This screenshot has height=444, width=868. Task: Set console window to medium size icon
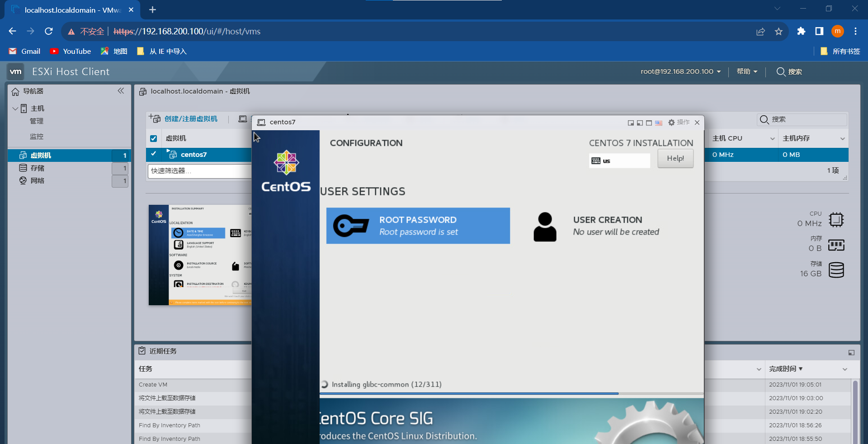pyautogui.click(x=640, y=123)
